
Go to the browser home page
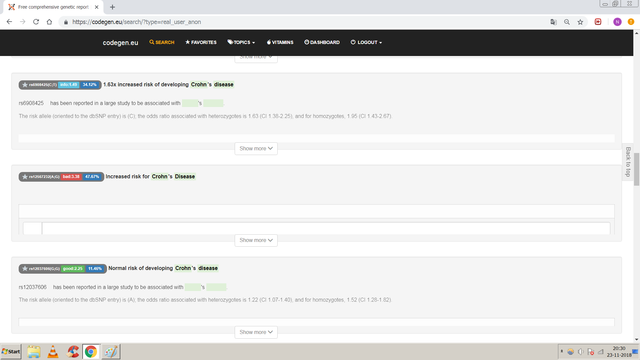tap(49, 22)
